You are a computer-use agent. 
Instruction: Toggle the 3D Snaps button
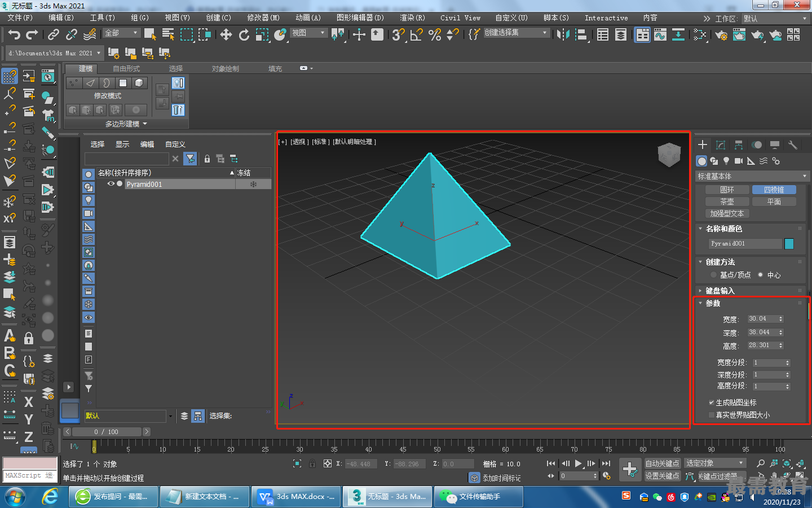(398, 35)
